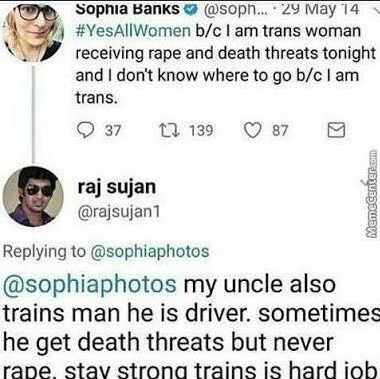View the 139 retweets count
Screen dimensions: 380x379
201,130
